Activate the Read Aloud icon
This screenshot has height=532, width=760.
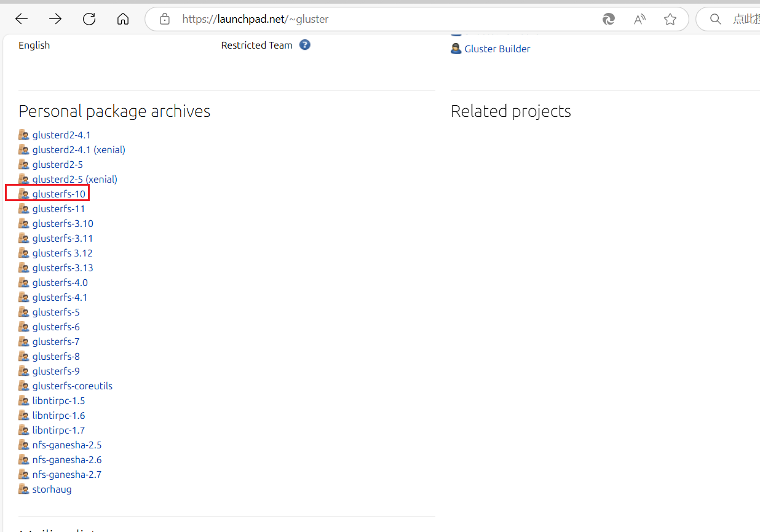(639, 19)
